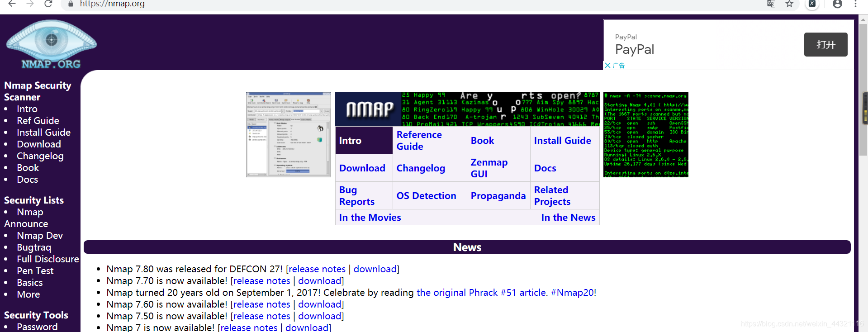
Task: Open Changelog in the left sidebar
Action: tap(40, 156)
